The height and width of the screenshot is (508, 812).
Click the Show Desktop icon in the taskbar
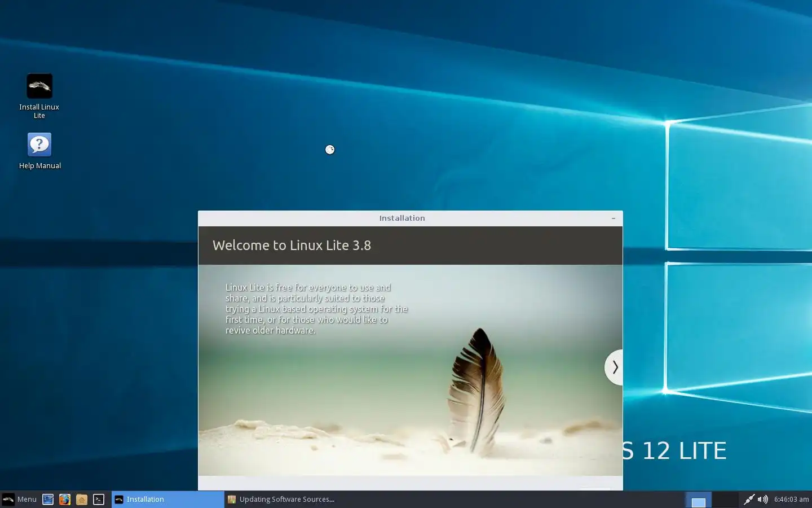coord(48,499)
